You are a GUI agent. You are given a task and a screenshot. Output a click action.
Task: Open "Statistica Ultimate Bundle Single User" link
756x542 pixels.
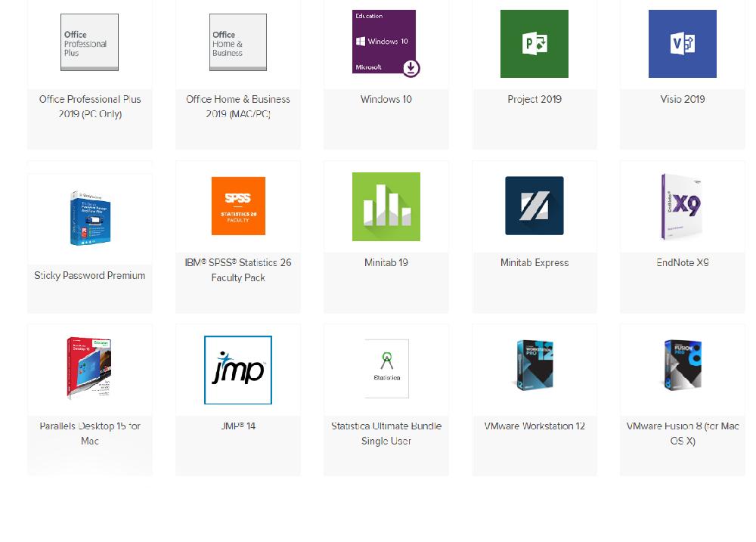tap(386, 433)
